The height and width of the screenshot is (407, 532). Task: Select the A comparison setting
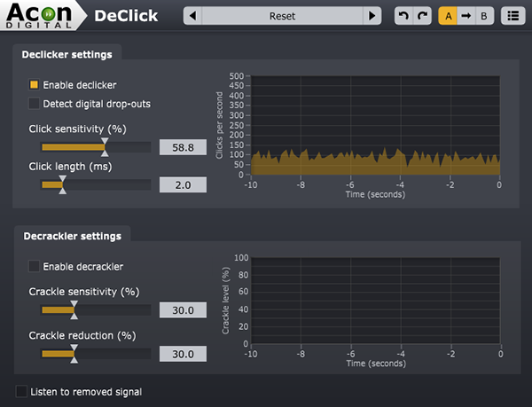[x=448, y=16]
